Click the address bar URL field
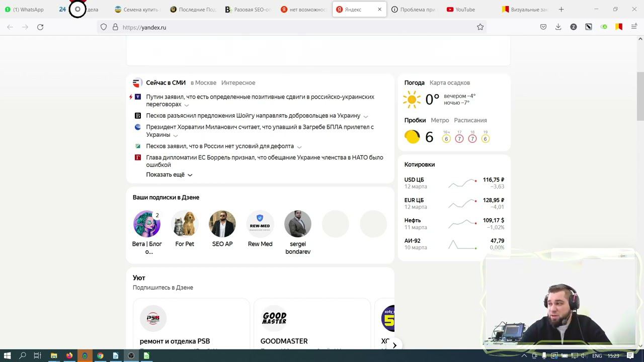644x362 pixels. click(x=292, y=27)
